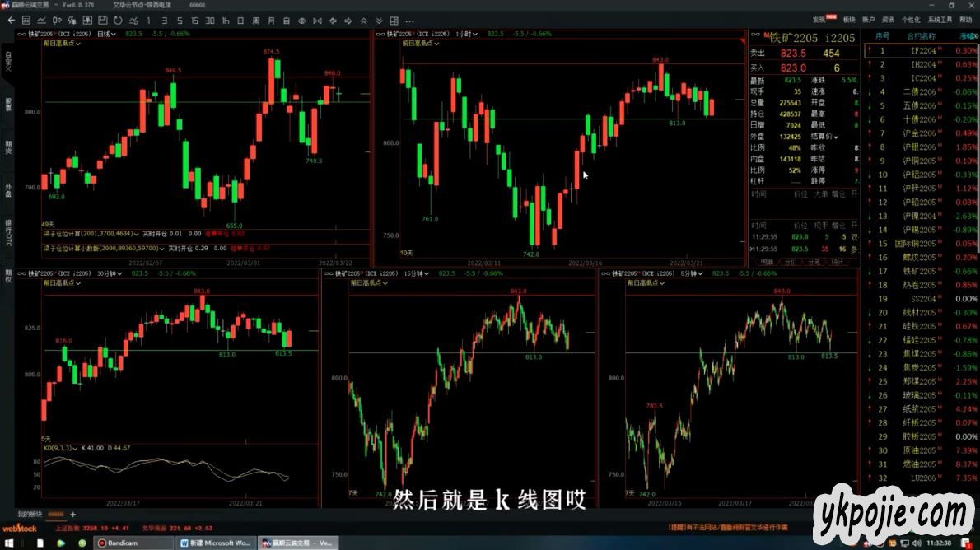980x550 pixels.
Task: Switch to the 15-minute period button
Action: pyautogui.click(x=194, y=20)
